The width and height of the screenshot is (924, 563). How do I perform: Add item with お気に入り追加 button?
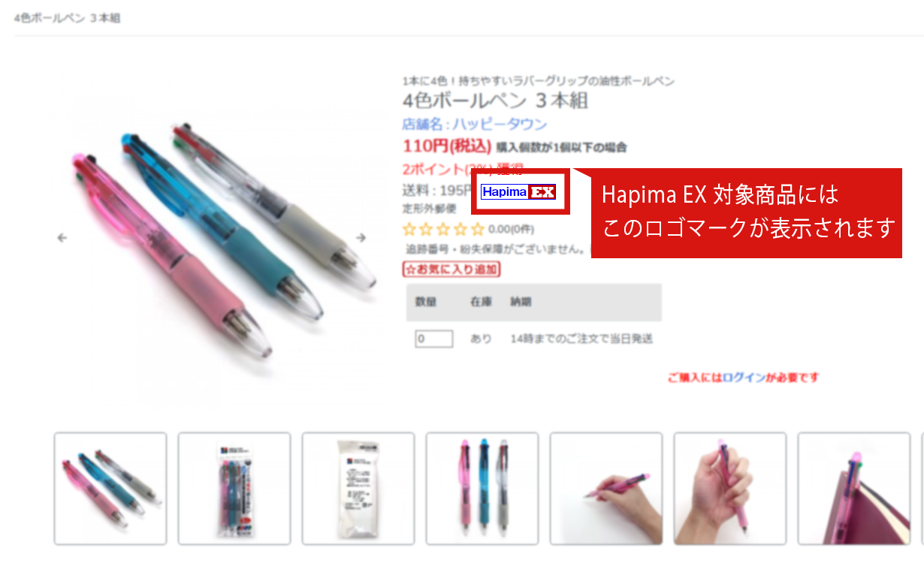click(x=451, y=269)
